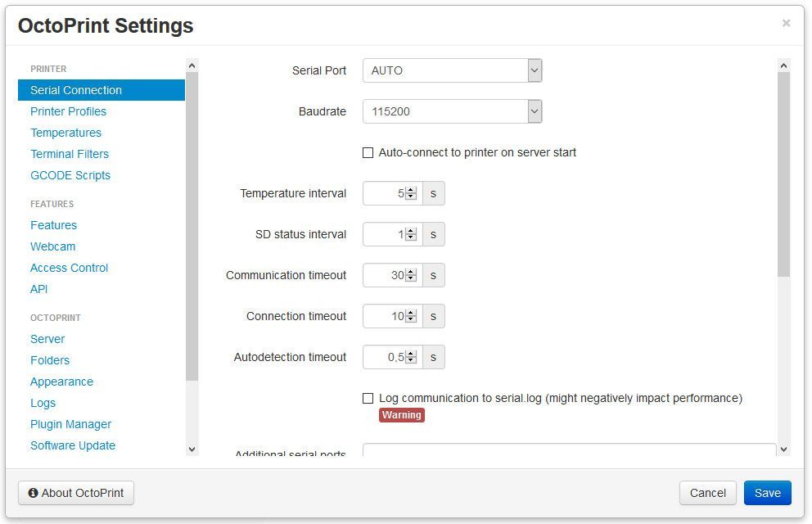
Task: Enable log communication to serial.log
Action: pyautogui.click(x=368, y=399)
